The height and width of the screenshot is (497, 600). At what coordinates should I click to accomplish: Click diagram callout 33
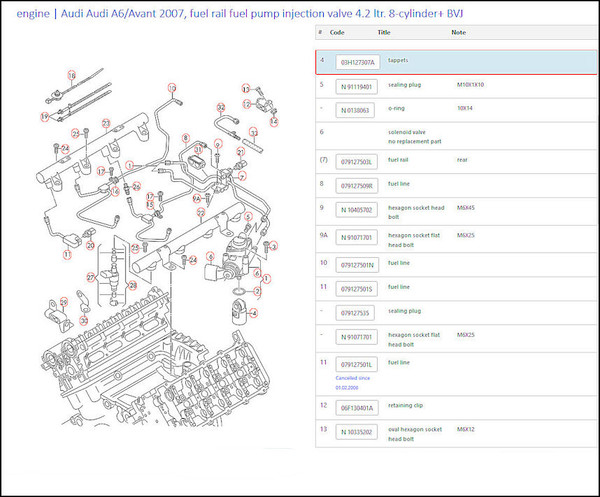pos(254,131)
